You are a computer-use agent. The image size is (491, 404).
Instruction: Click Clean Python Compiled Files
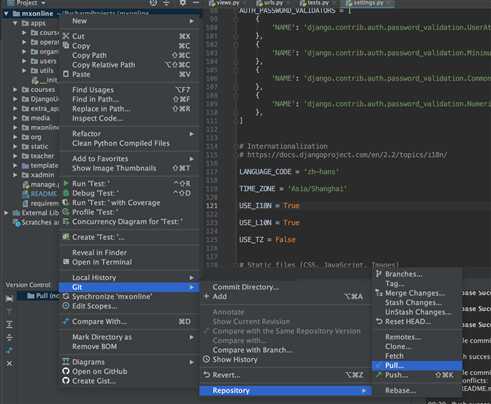tap(130, 143)
